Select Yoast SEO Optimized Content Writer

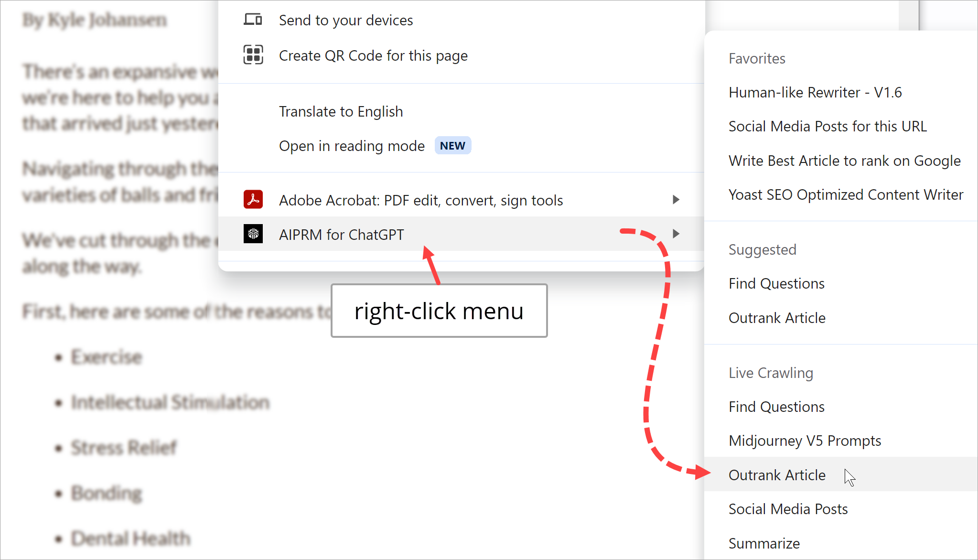click(x=846, y=194)
